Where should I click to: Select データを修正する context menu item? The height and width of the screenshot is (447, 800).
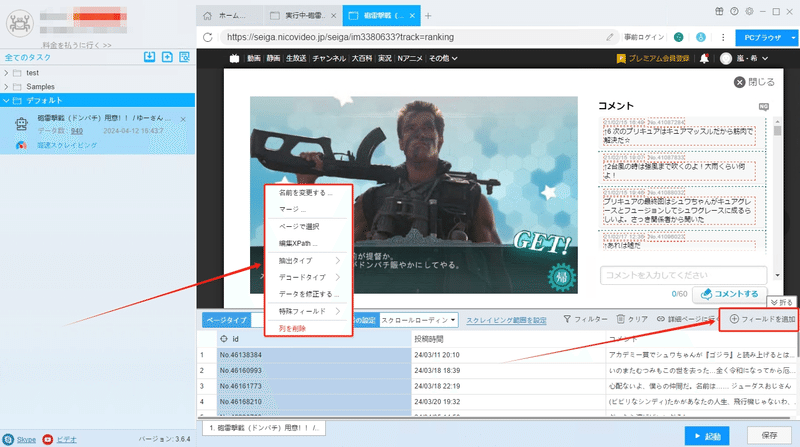[308, 294]
